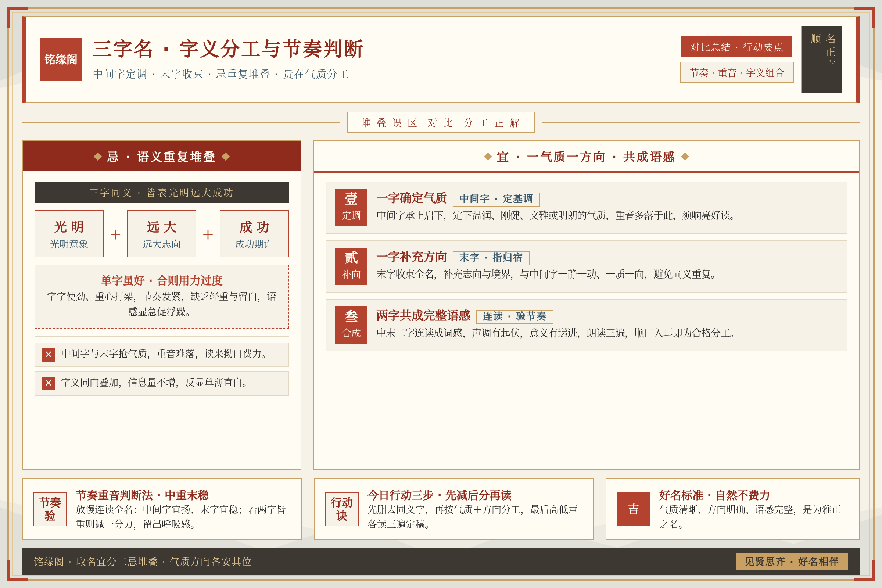Click the 节奏验 outlined stamp icon
882x588 pixels.
pos(50,509)
